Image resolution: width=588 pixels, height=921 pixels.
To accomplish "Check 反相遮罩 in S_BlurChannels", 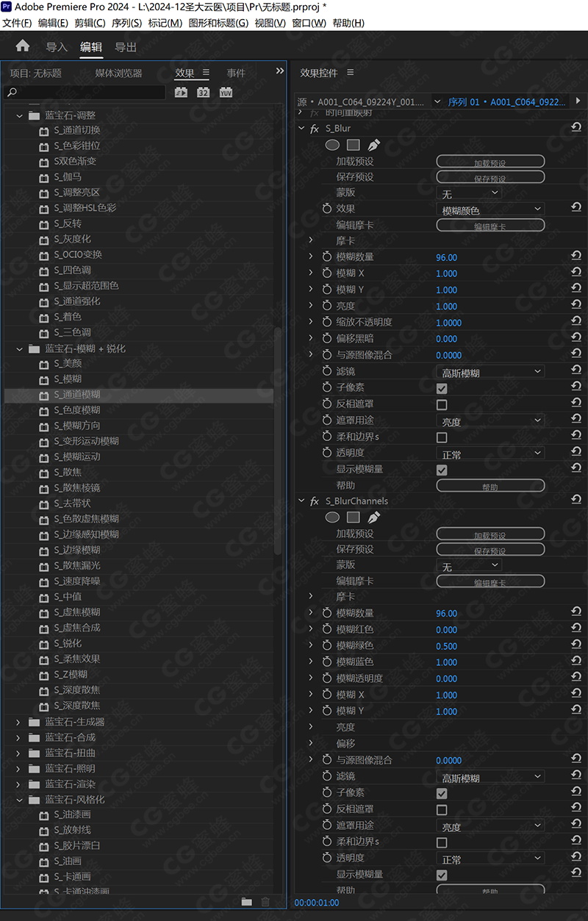I will click(x=442, y=809).
